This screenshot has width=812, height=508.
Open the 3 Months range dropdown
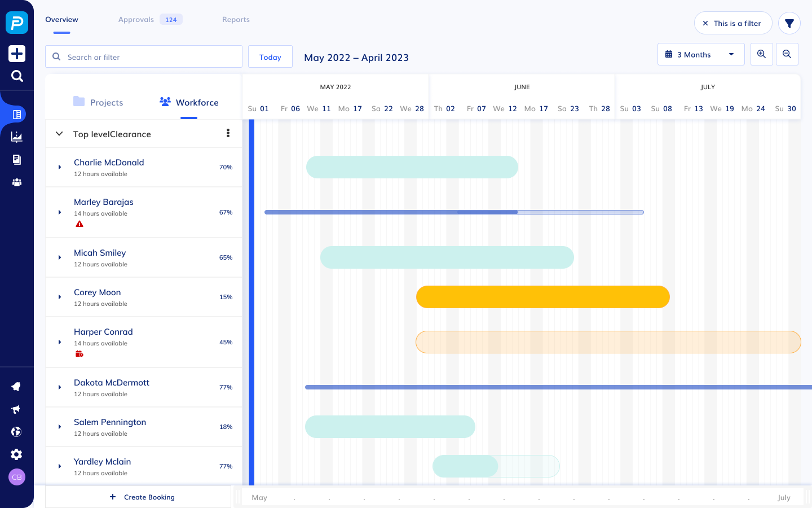701,54
